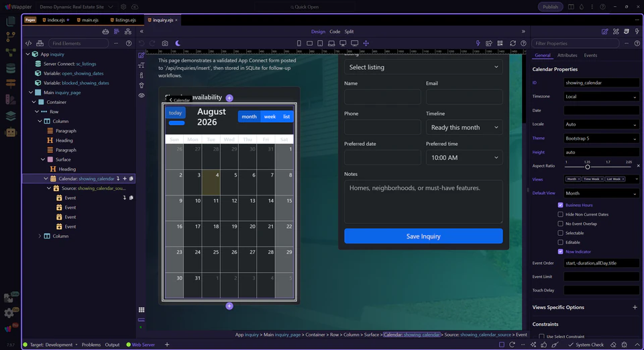Click the Notes textarea in the form

tap(423, 202)
